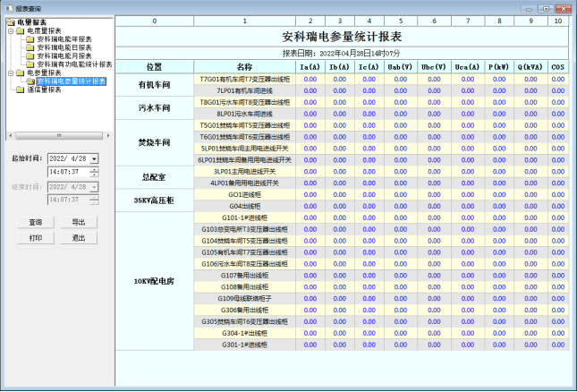
Task: Open the 起始时间 date dropdown arrow
Action: click(x=94, y=158)
